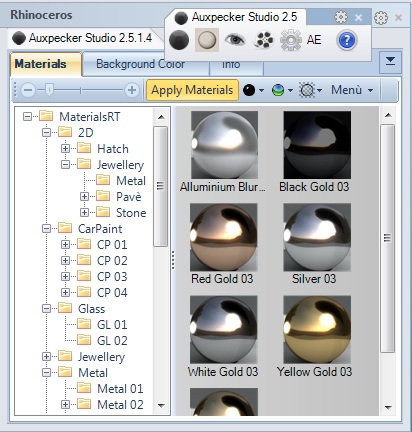Viewport: 412px width, 432px height.
Task: Select the Black Gold 03 material thumbnail
Action: click(317, 145)
